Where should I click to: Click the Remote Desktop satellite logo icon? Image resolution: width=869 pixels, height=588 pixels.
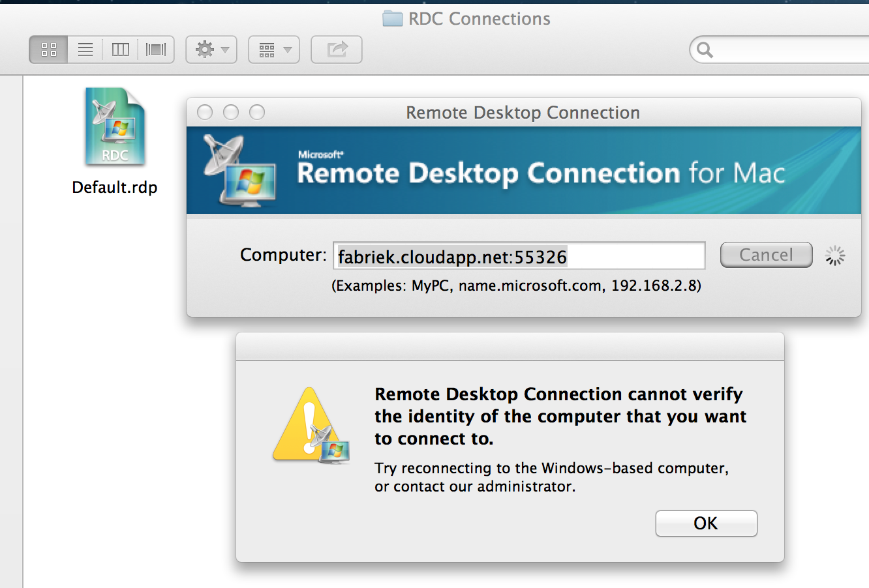click(x=239, y=171)
